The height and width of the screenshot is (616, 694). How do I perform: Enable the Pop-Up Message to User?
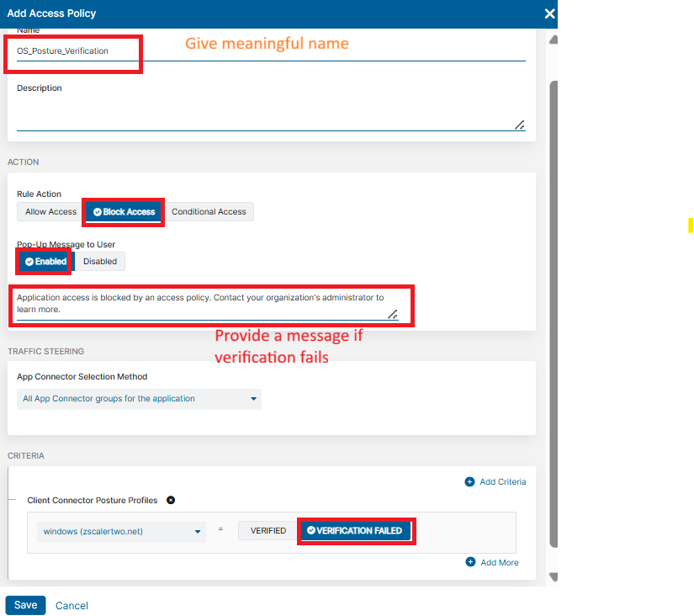coord(43,261)
